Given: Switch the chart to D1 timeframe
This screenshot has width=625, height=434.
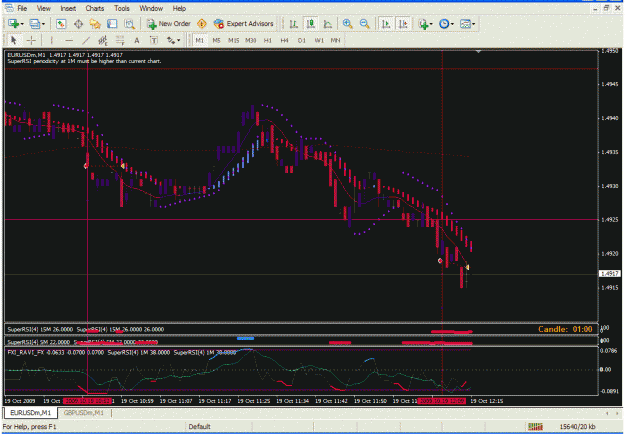Looking at the screenshot, I should coord(301,40).
